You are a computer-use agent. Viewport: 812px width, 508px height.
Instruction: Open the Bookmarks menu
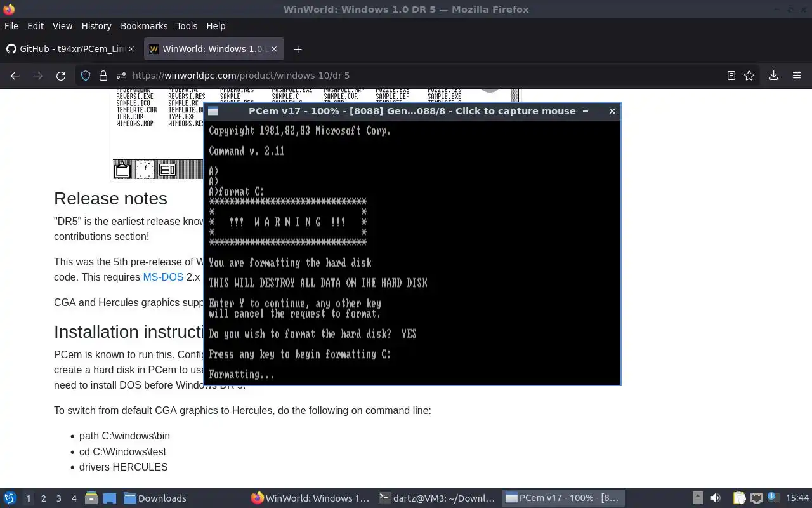point(144,26)
